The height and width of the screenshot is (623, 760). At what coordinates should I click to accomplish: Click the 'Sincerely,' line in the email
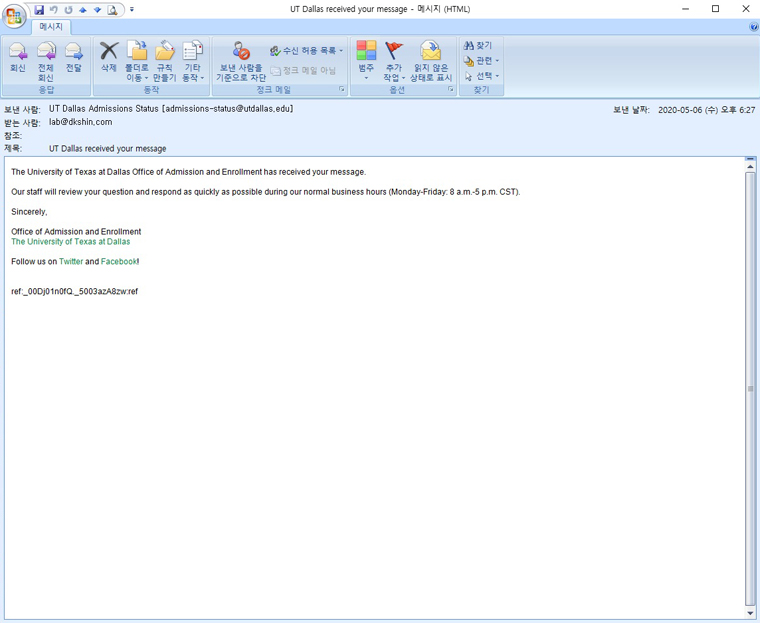point(29,212)
